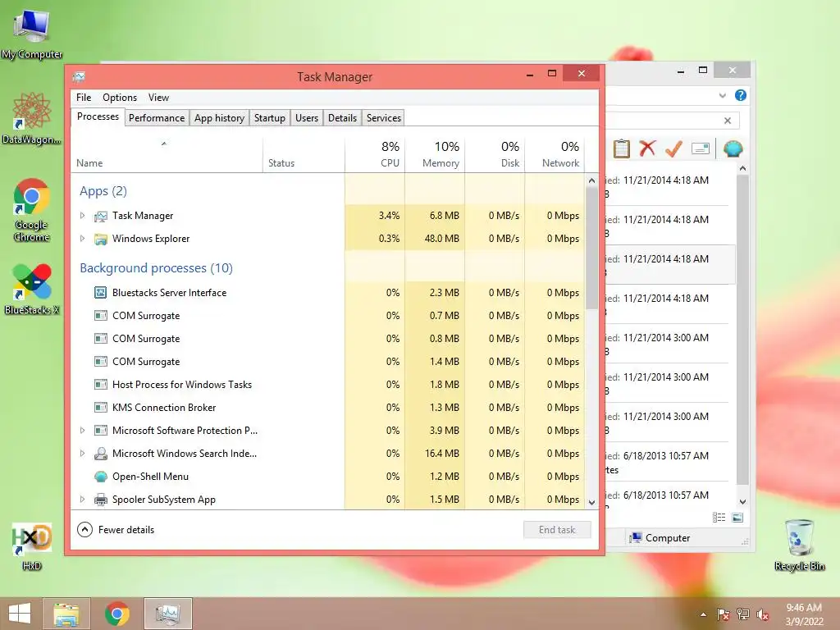This screenshot has height=630, width=840.
Task: Sort by Network column header
Action: 555,155
